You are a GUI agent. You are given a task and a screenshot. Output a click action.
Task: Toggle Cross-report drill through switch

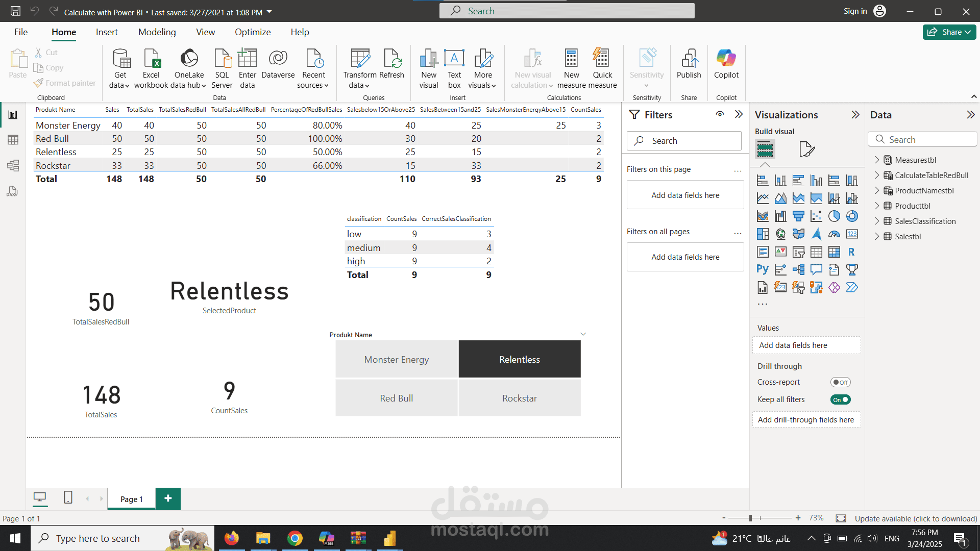pos(840,382)
